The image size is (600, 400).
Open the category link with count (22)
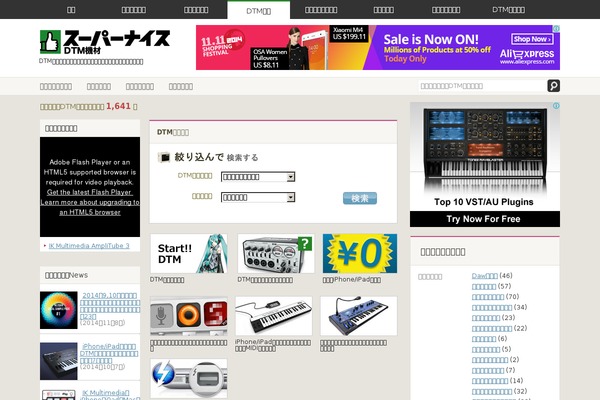pyautogui.click(x=492, y=328)
